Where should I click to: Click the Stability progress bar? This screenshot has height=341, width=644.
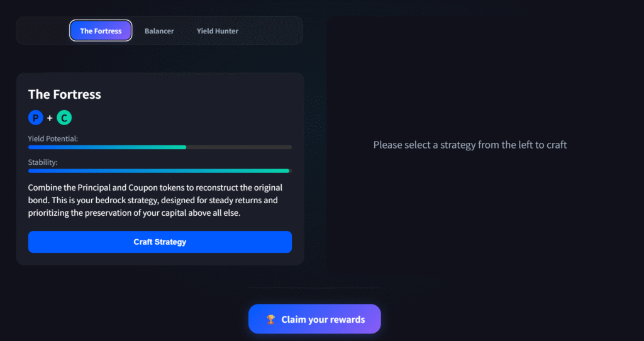[x=158, y=170]
